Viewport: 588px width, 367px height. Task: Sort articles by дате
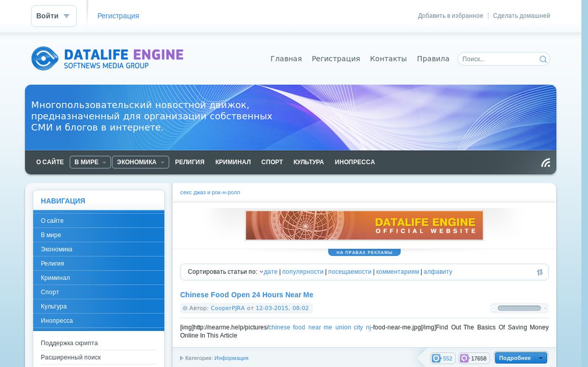pyautogui.click(x=270, y=272)
